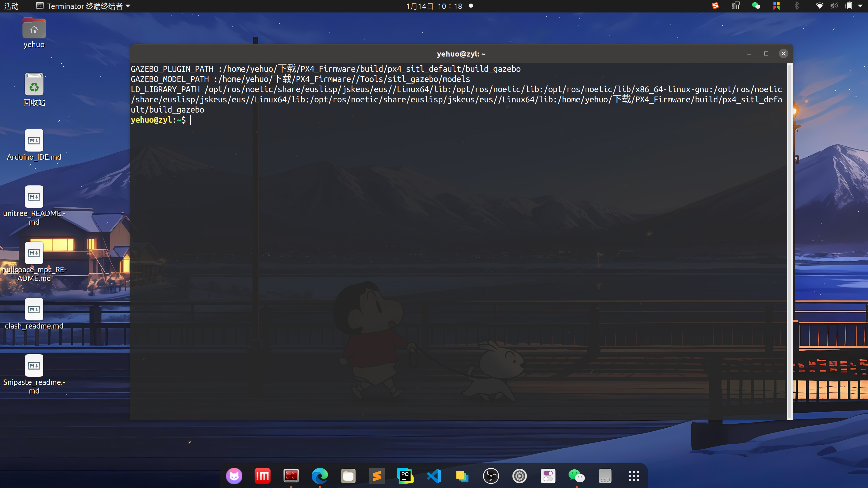Open OBS Studio from the dock
The width and height of the screenshot is (868, 488).
pos(491,476)
